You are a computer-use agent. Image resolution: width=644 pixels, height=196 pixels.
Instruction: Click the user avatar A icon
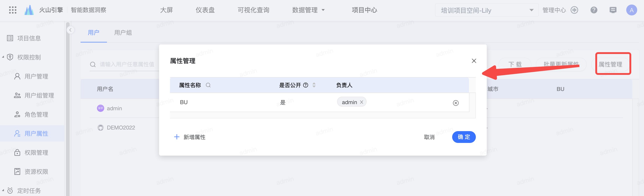click(631, 10)
